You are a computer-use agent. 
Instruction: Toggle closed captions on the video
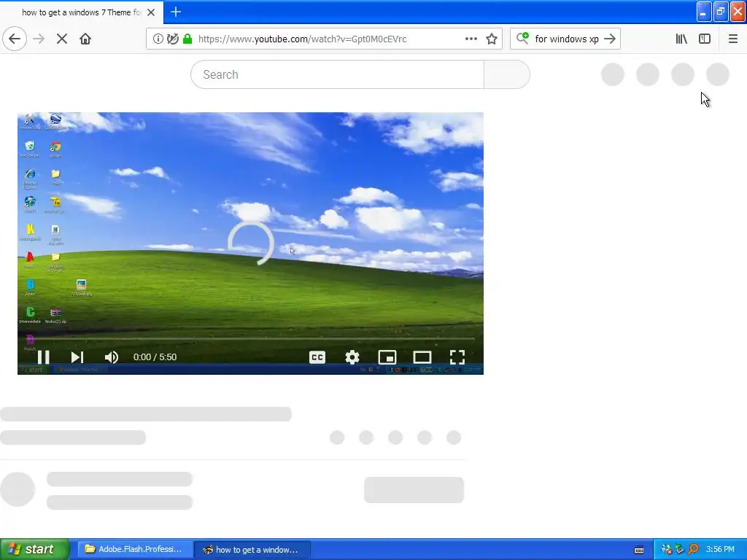[317, 357]
